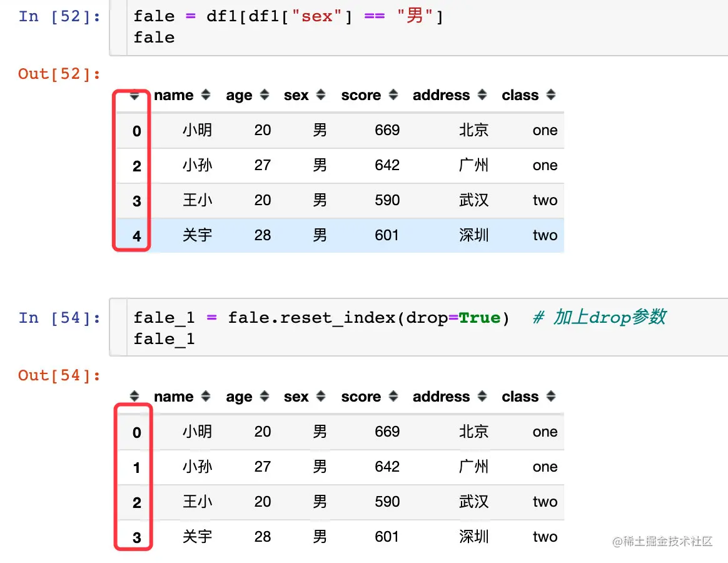The width and height of the screenshot is (728, 563).
Task: Select score 642 in Out[52] table
Action: pyautogui.click(x=387, y=165)
